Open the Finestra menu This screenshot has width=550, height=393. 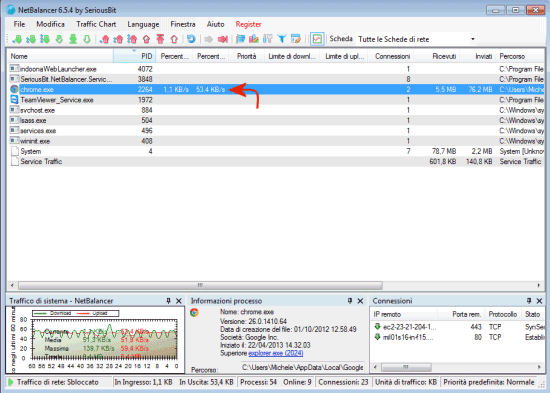pos(183,24)
